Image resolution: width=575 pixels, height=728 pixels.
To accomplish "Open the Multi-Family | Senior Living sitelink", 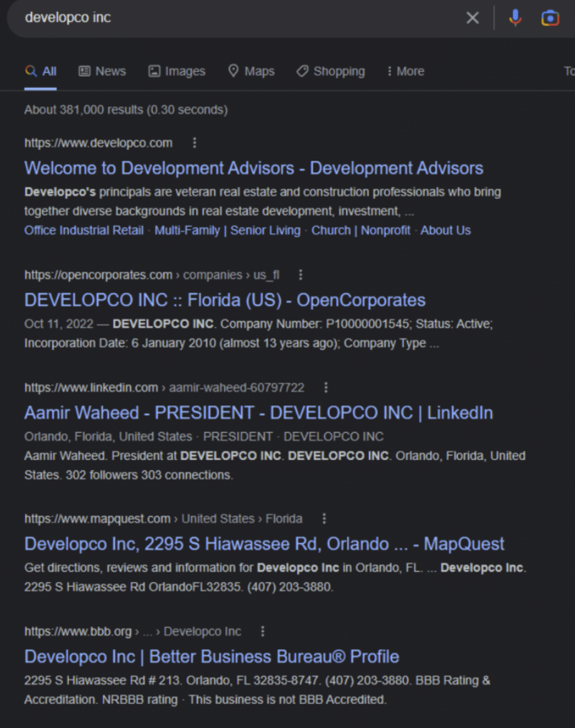I will coord(227,230).
